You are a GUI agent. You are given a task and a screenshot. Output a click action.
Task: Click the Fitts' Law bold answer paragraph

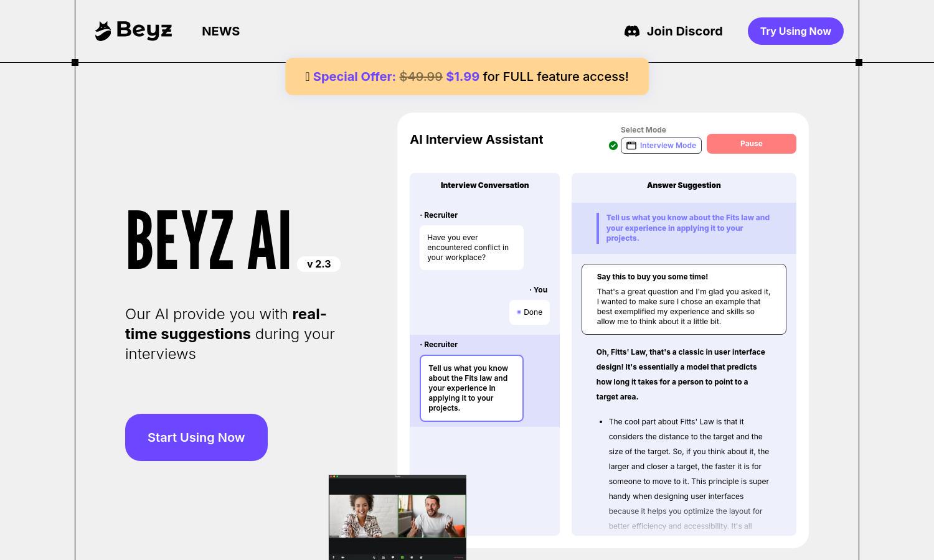tap(681, 375)
